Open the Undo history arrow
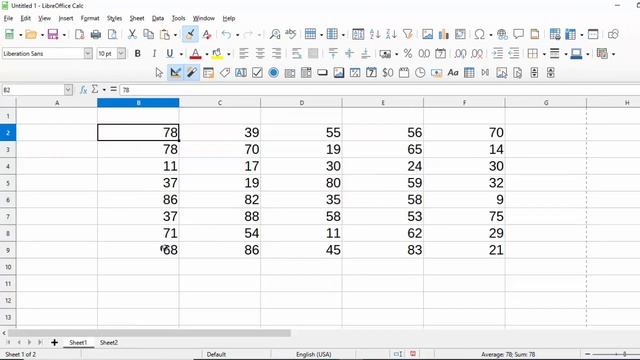The image size is (640, 360). [237, 35]
